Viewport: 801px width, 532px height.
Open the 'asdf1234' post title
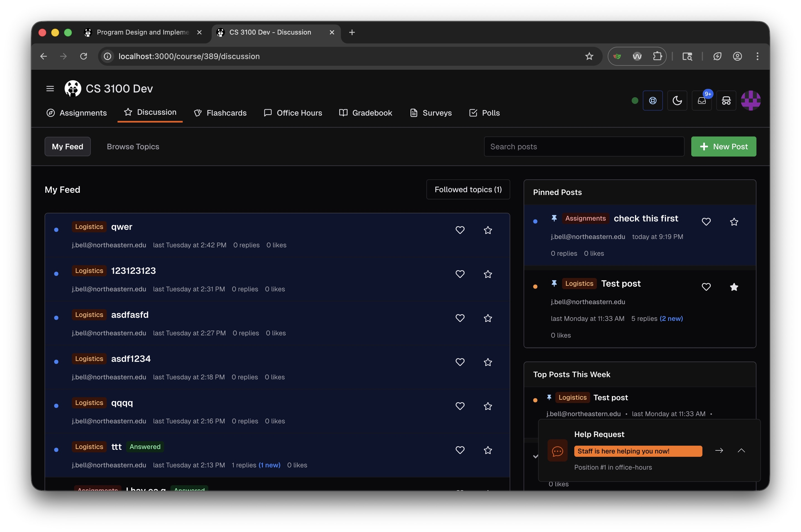click(131, 359)
